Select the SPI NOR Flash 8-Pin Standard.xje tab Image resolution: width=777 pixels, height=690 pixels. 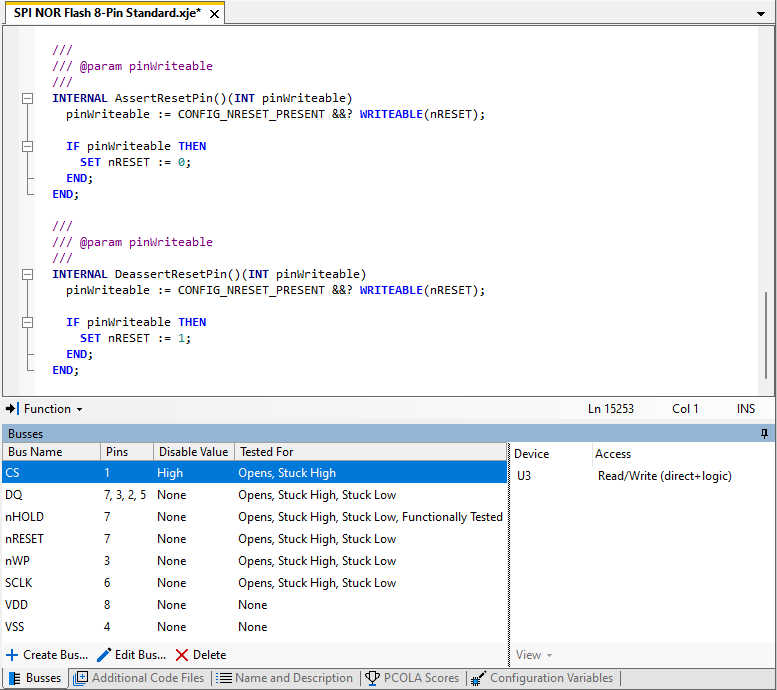107,12
